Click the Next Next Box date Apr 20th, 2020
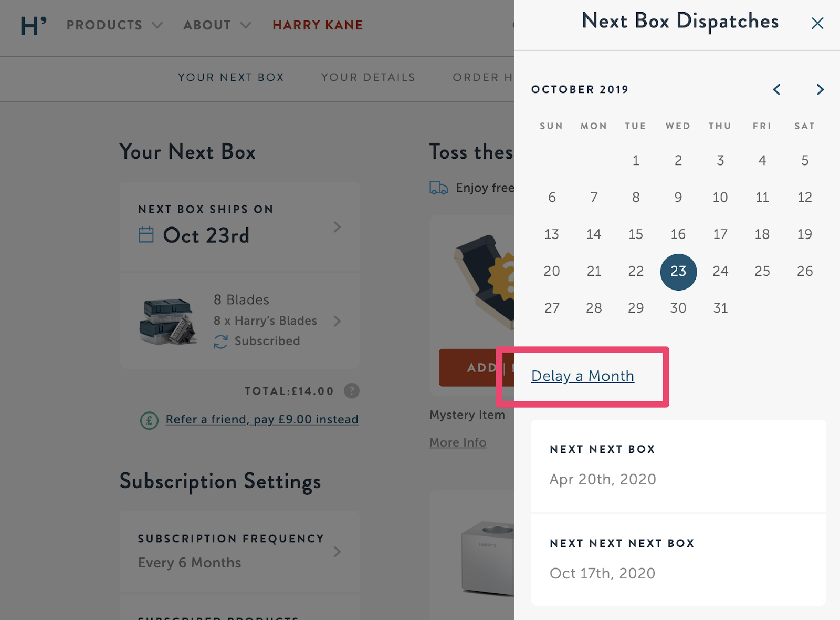 pyautogui.click(x=603, y=479)
